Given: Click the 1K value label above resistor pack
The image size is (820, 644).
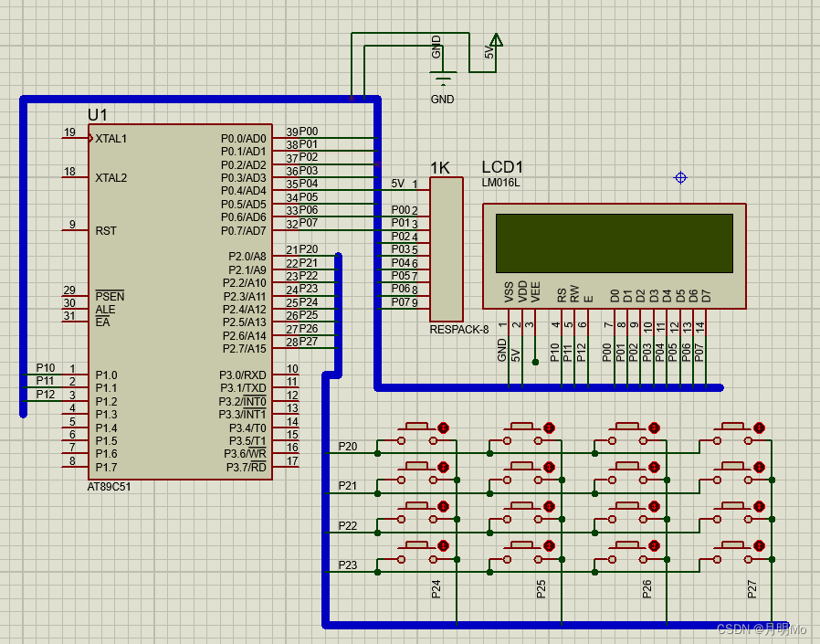Looking at the screenshot, I should [439, 168].
